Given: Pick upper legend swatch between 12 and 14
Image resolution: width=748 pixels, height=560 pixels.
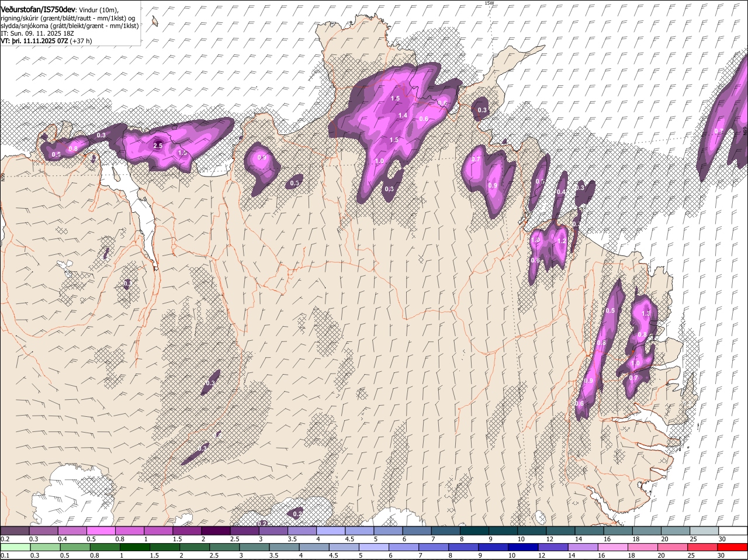Looking at the screenshot, I should [x=560, y=531].
